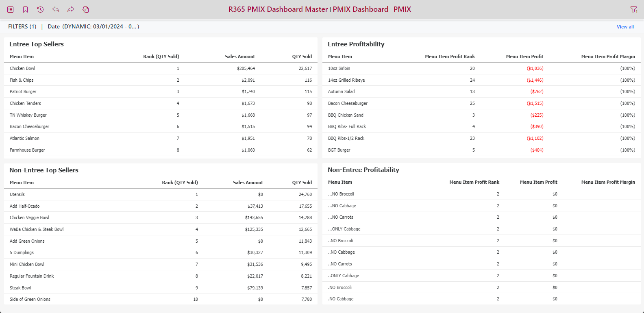Screen dimensions: 644x313
Task: Select the PMIX breadcrumb at the end
Action: tap(402, 9)
